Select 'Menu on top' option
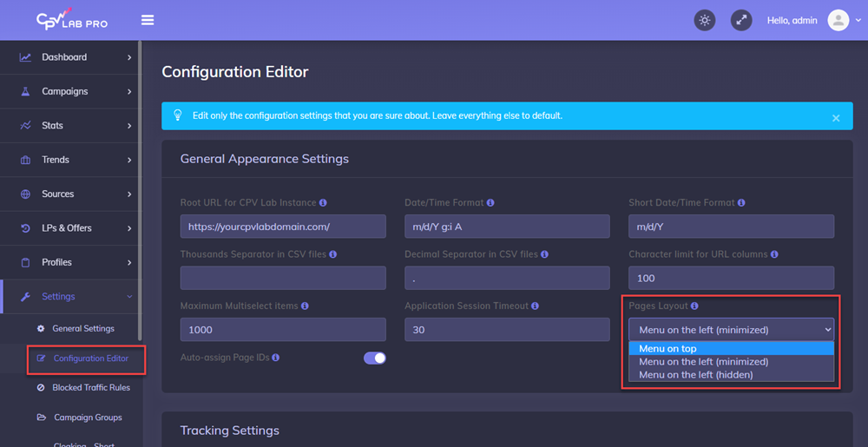The height and width of the screenshot is (447, 868). [x=731, y=349]
